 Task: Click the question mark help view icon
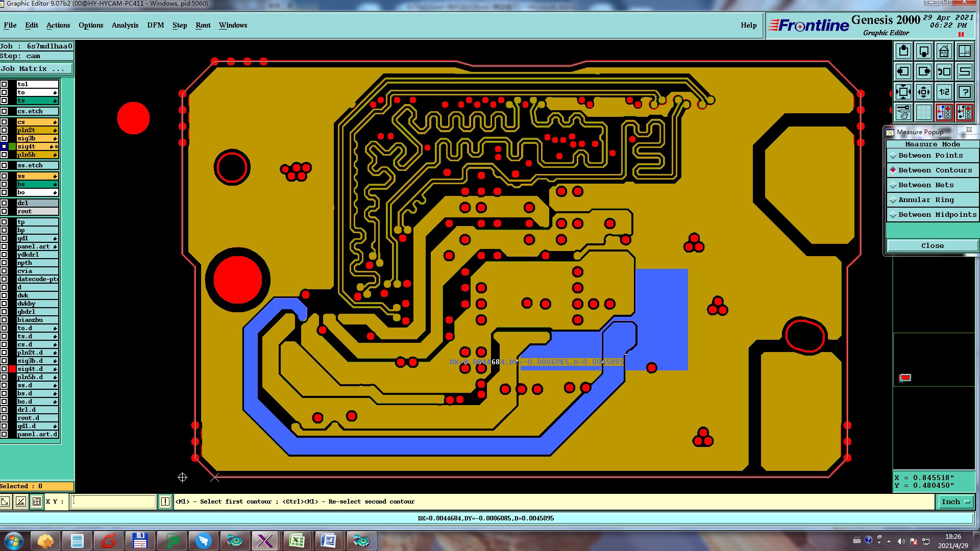pyautogui.click(x=964, y=92)
